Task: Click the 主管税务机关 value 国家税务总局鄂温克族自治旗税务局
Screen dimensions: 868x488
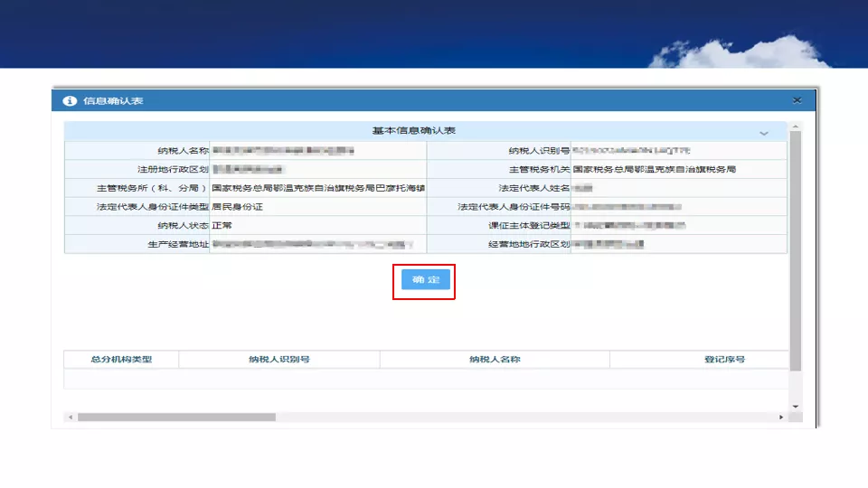Action: 655,169
